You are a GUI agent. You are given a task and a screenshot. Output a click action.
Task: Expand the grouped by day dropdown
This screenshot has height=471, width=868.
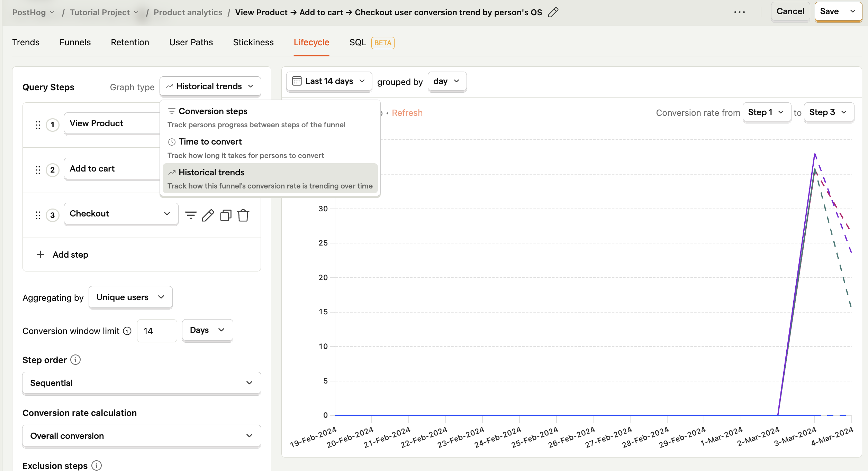[x=447, y=81]
